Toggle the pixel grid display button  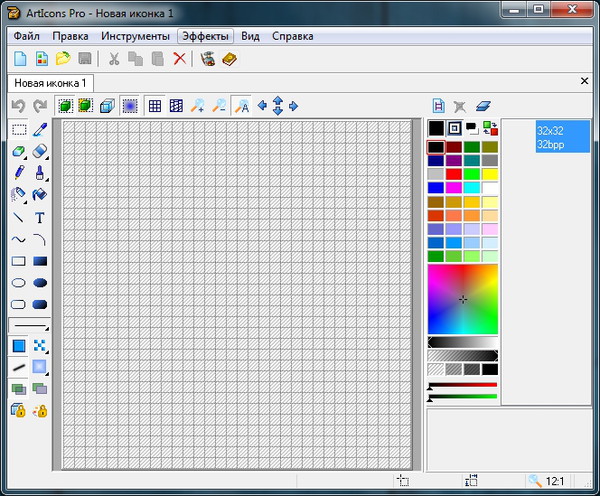coord(154,105)
